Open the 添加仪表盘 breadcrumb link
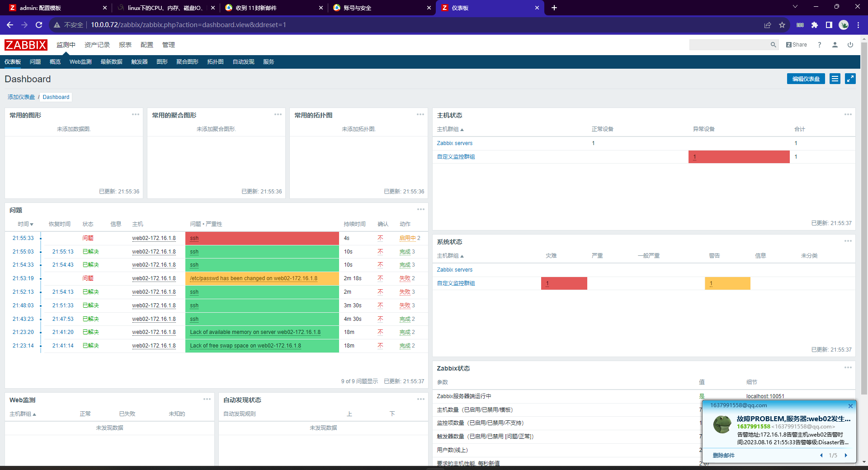This screenshot has width=868, height=470. pos(21,97)
